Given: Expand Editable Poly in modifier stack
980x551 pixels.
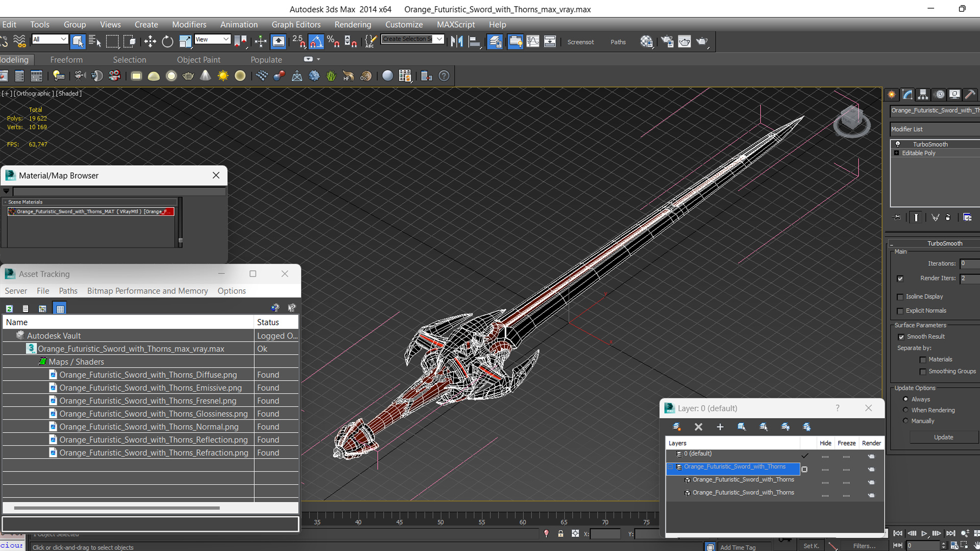Looking at the screenshot, I should click(x=897, y=153).
